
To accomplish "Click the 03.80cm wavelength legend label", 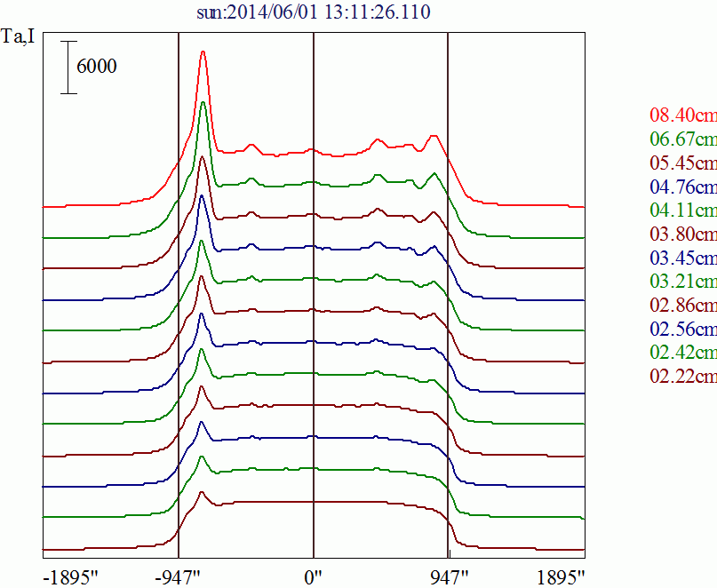I will [683, 234].
